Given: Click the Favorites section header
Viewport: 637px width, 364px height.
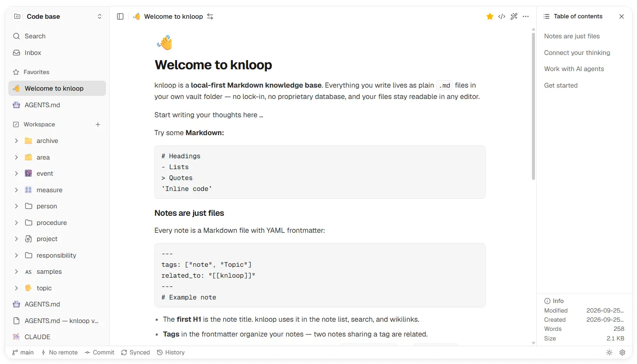Looking at the screenshot, I should point(36,72).
